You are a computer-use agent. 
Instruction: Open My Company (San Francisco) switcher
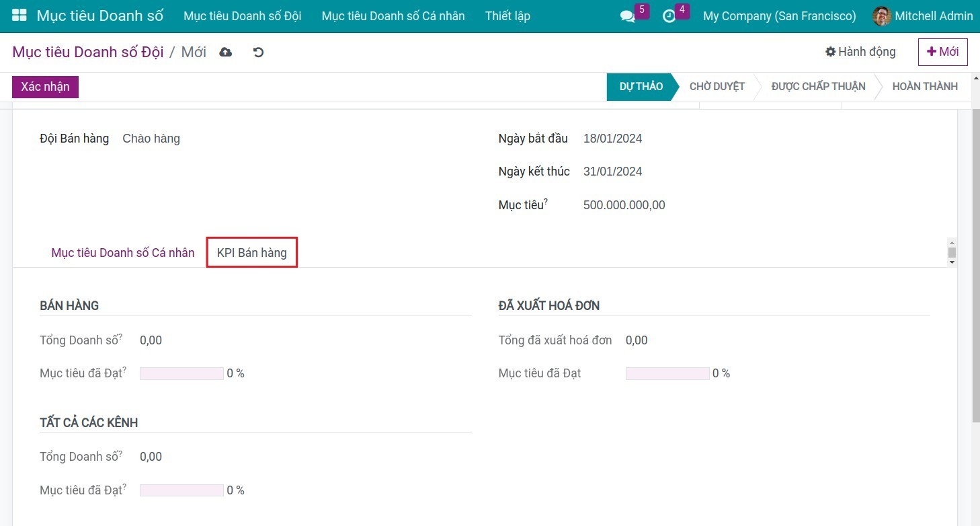point(778,16)
